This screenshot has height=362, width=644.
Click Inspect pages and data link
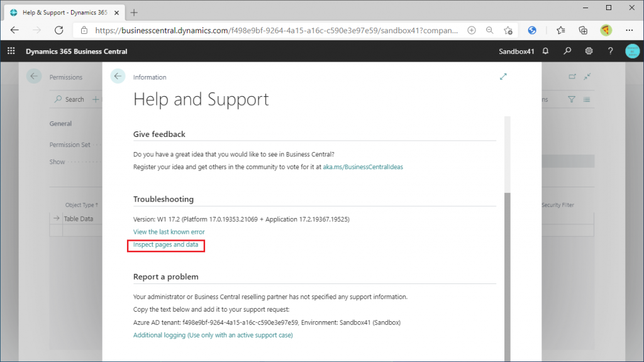165,244
